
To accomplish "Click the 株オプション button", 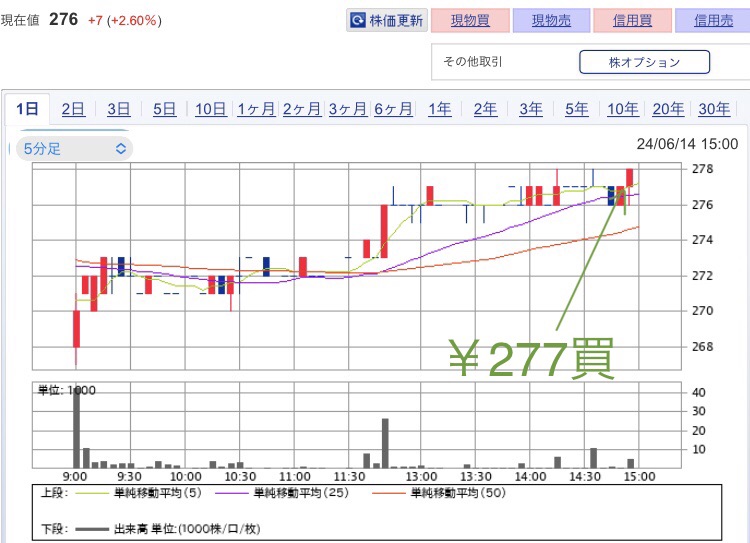I will (644, 62).
